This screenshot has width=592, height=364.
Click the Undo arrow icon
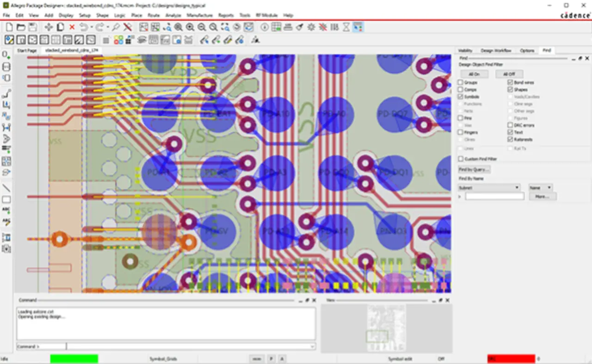click(x=84, y=27)
